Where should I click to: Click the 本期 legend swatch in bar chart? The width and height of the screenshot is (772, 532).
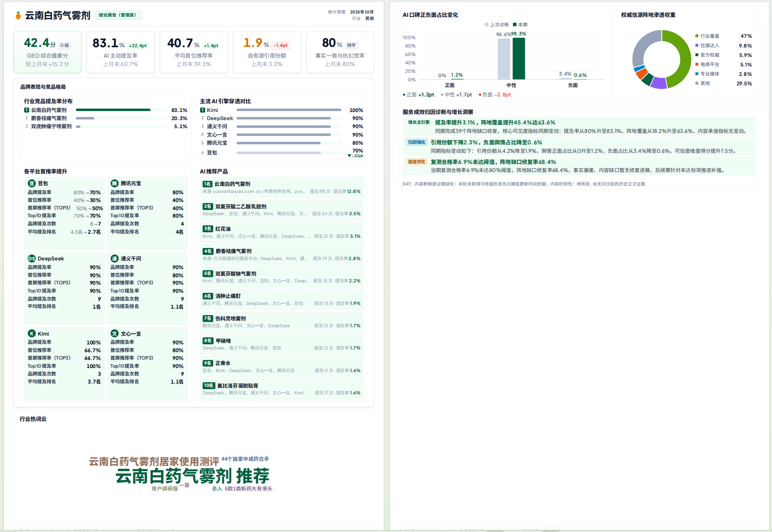(515, 24)
